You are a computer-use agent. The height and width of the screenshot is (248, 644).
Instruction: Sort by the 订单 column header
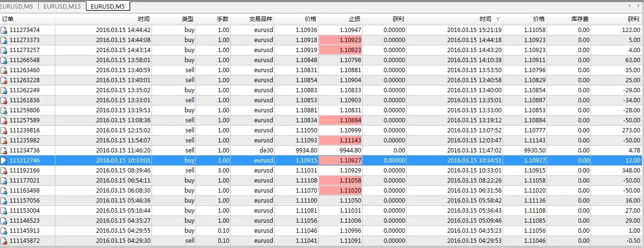[8, 19]
